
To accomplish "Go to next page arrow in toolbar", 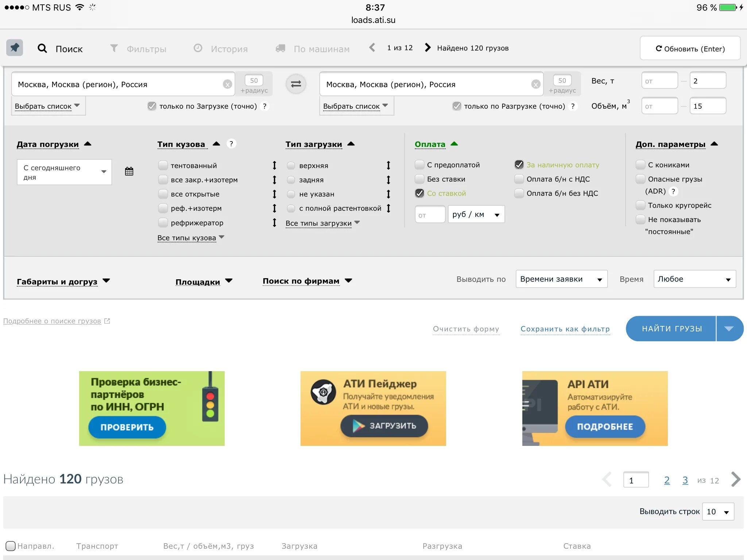I will (x=428, y=48).
